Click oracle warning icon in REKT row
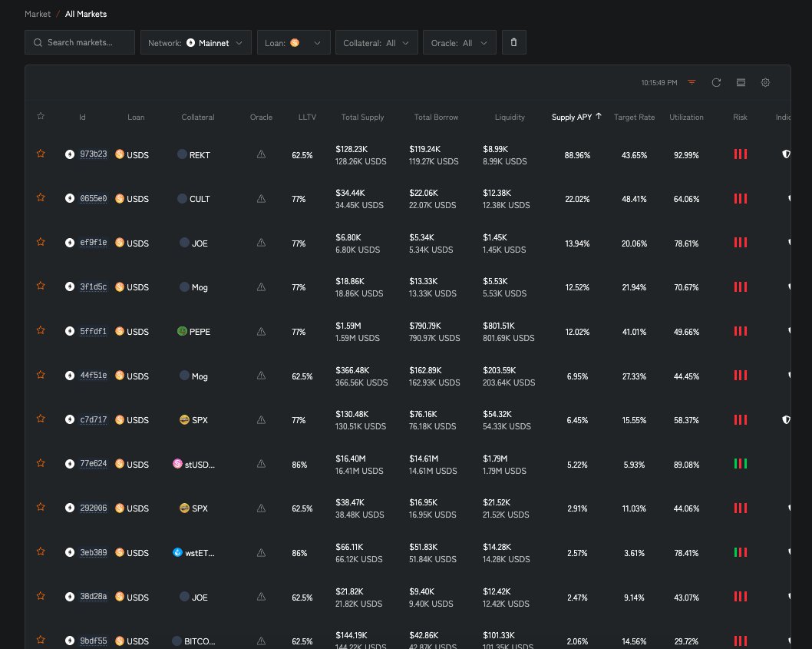Image resolution: width=812 pixels, height=649 pixels. [x=261, y=154]
